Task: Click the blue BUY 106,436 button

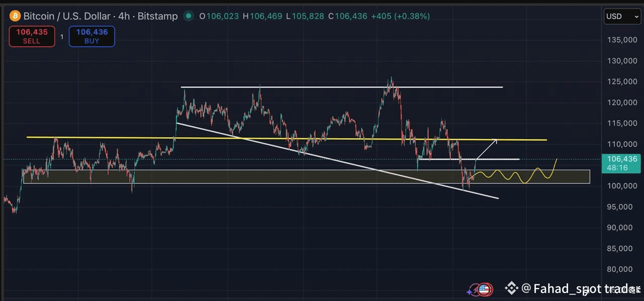Action: click(92, 36)
